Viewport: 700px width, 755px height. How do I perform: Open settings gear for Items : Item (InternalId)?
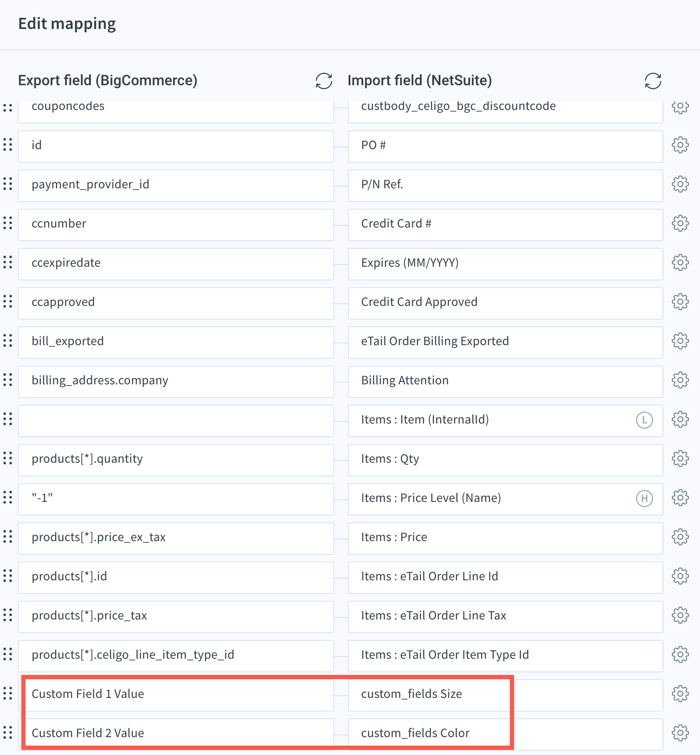(680, 420)
